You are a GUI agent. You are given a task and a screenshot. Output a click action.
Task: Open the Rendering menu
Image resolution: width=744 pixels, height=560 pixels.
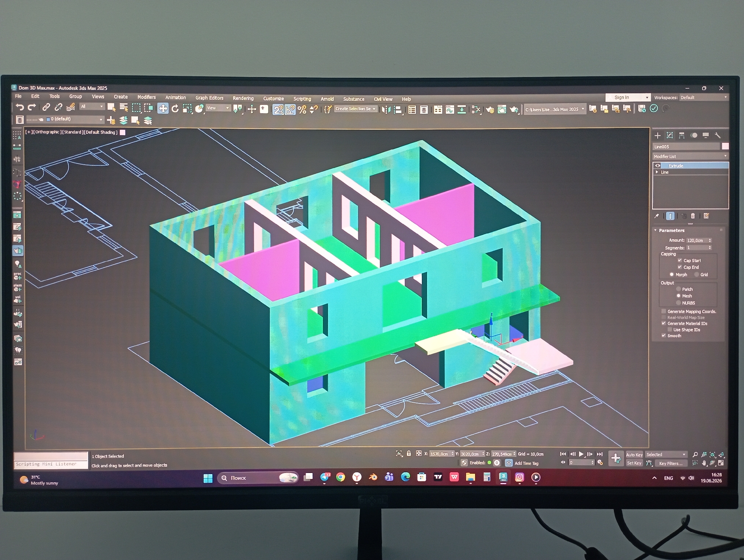243,98
